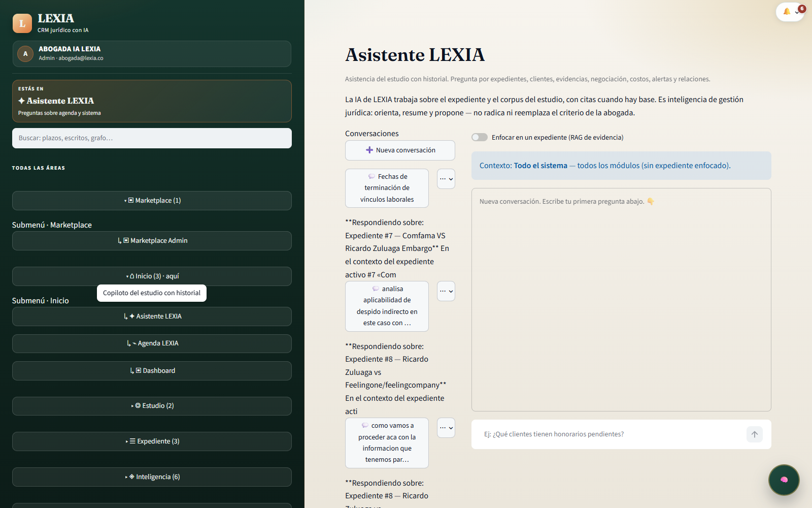
Task: Open como vamos a proceder conversation
Action: point(387,443)
